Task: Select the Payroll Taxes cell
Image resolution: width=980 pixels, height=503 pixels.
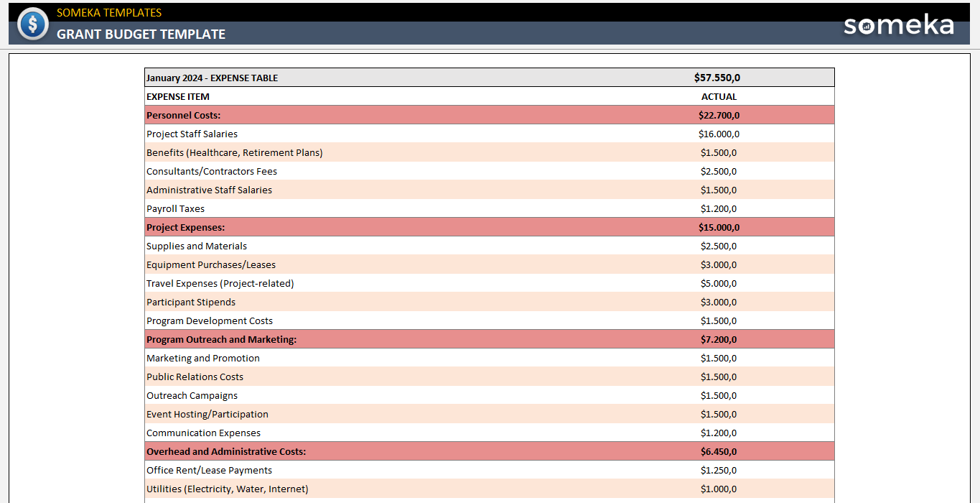Action: [175, 208]
